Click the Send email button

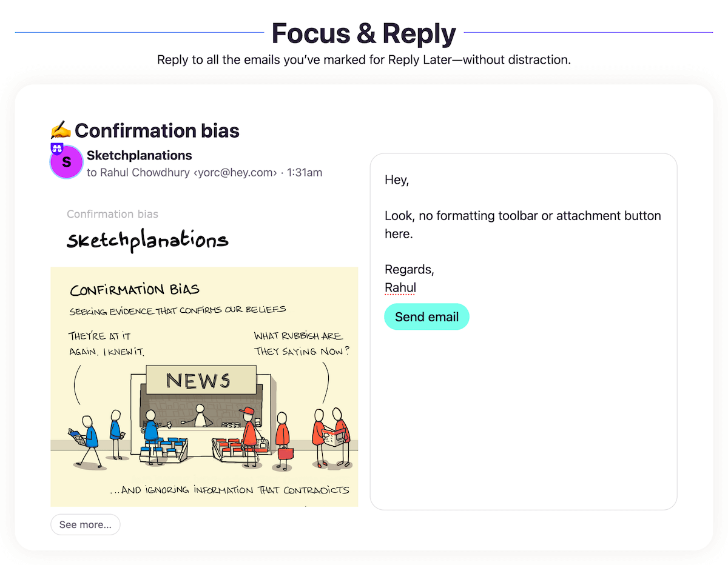coord(426,316)
